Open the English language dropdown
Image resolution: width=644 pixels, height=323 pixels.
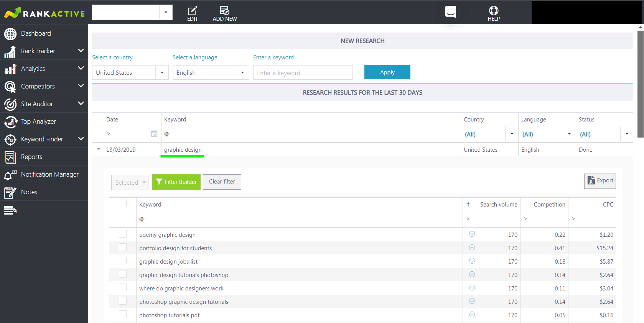point(242,72)
